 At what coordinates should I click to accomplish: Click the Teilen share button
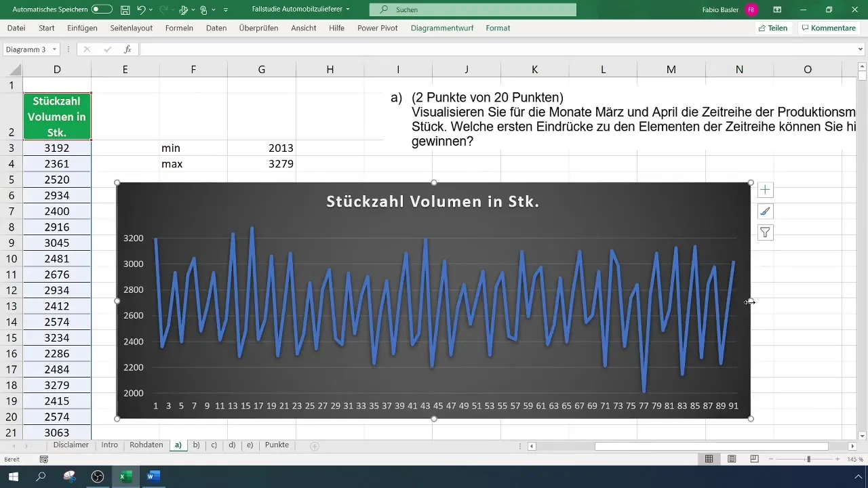click(772, 28)
